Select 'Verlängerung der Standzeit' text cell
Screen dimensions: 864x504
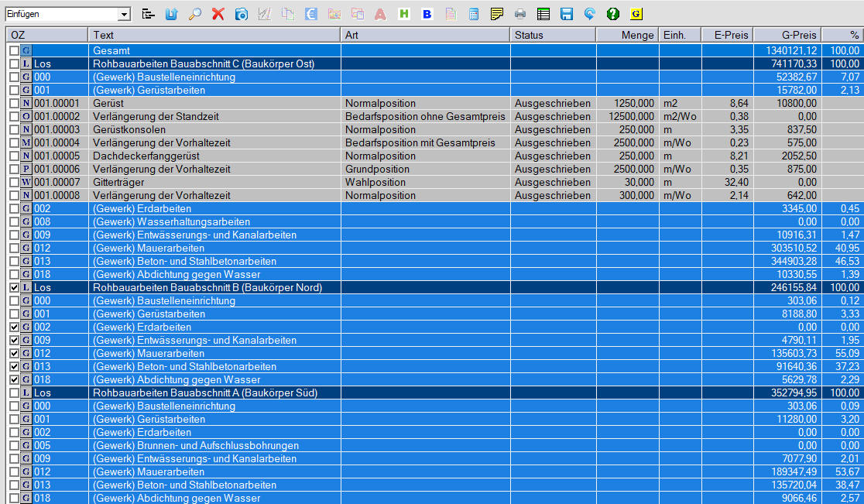[x=214, y=117]
